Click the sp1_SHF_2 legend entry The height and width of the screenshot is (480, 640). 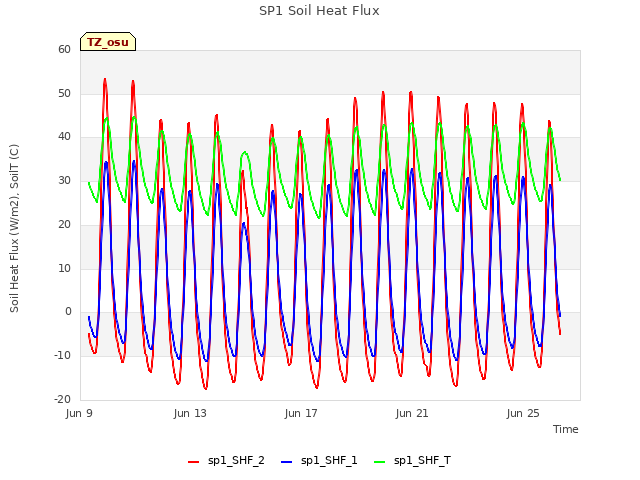pos(226,461)
